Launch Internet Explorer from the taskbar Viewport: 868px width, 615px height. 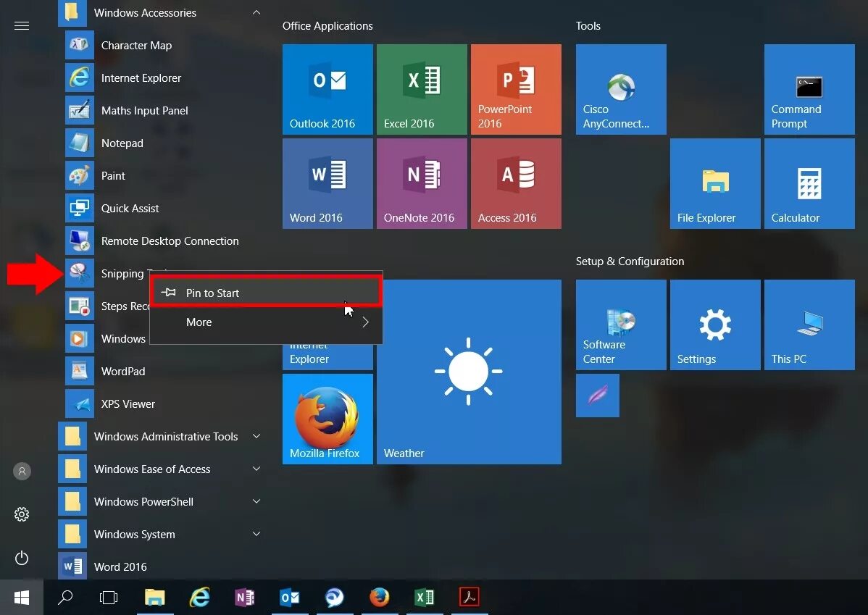tap(200, 598)
